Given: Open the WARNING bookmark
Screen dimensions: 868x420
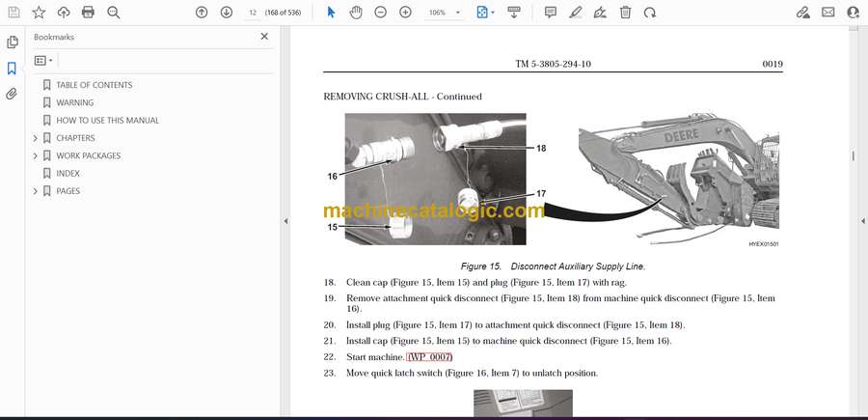Looking at the screenshot, I should [74, 102].
